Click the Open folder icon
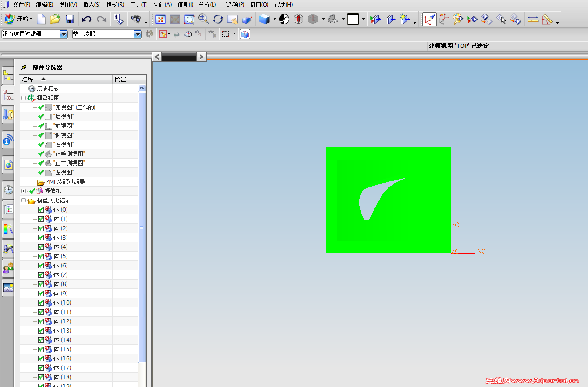The height and width of the screenshot is (387, 588). click(x=55, y=19)
